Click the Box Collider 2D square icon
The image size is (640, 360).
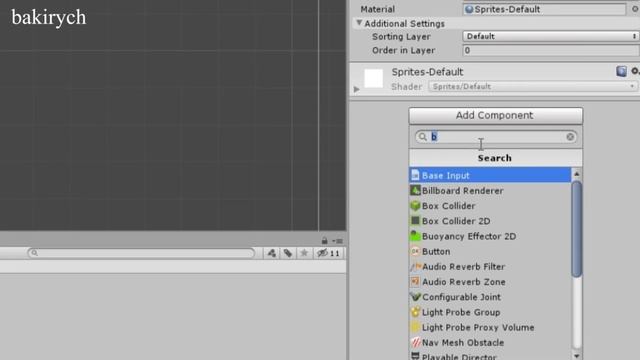415,220
